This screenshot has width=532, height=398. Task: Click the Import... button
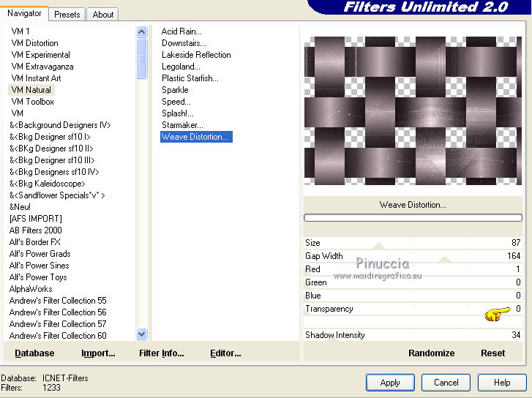(x=98, y=353)
